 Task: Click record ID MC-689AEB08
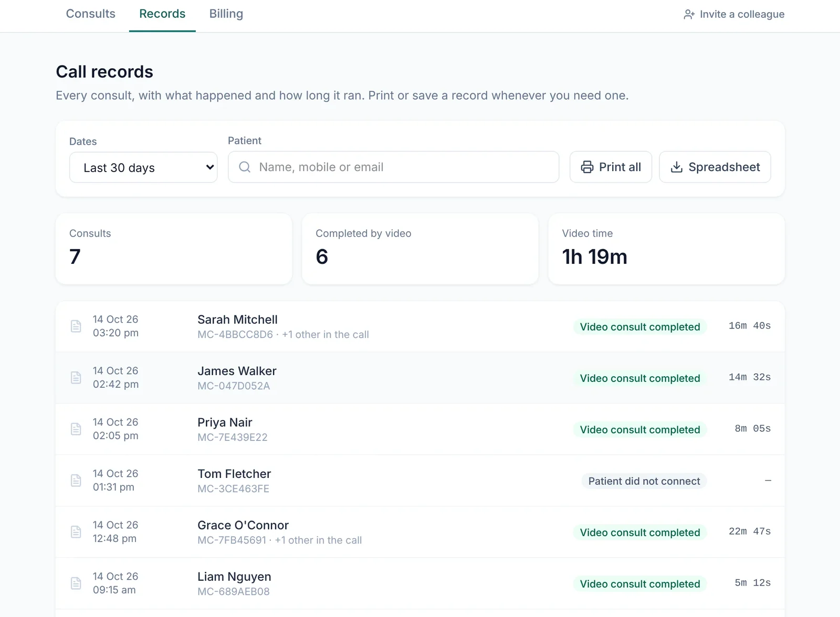234,592
